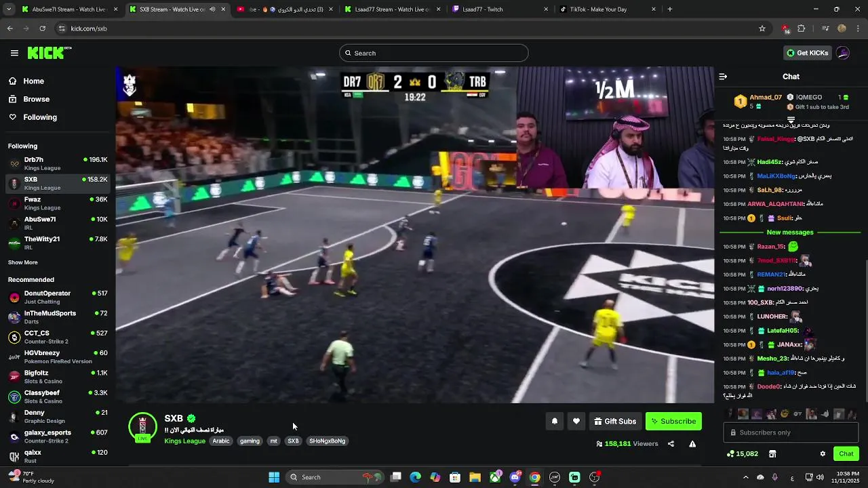Collapse the chat panel arrow icon
868x488 pixels.
(x=723, y=77)
